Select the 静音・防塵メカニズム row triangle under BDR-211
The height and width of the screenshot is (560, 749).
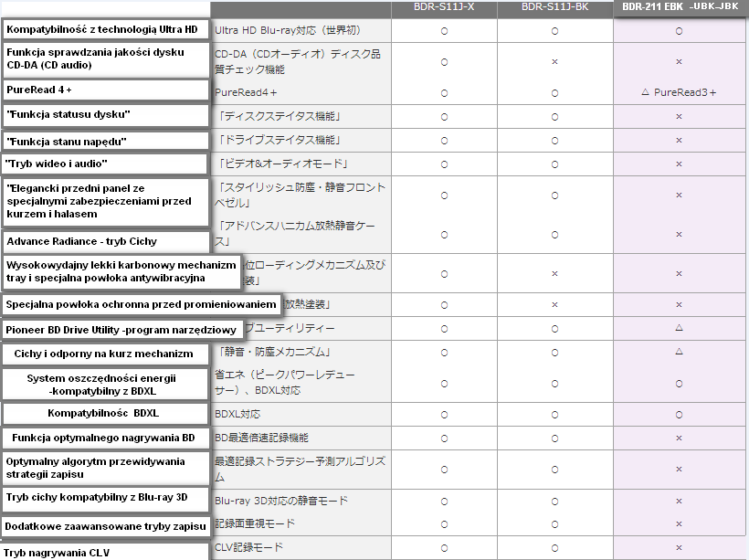click(679, 352)
